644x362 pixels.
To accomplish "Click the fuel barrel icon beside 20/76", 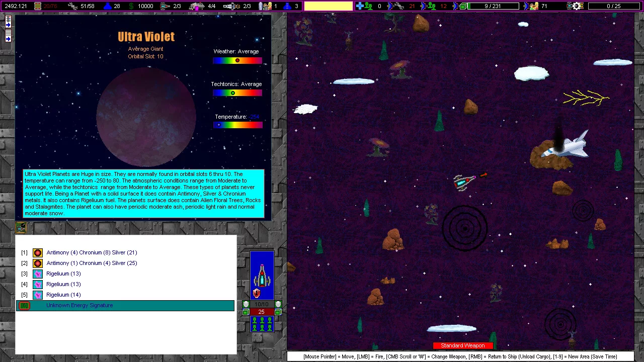I will (x=38, y=6).
